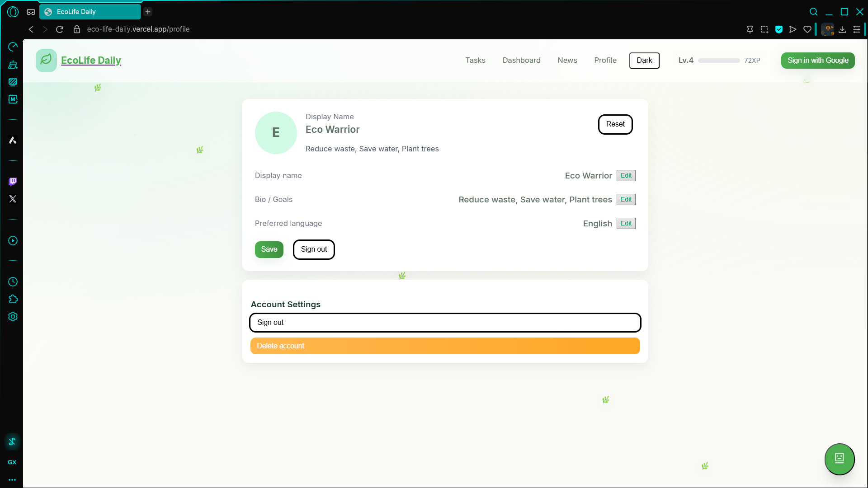
Task: Open the GX Control speedometer icon
Action: tap(13, 47)
